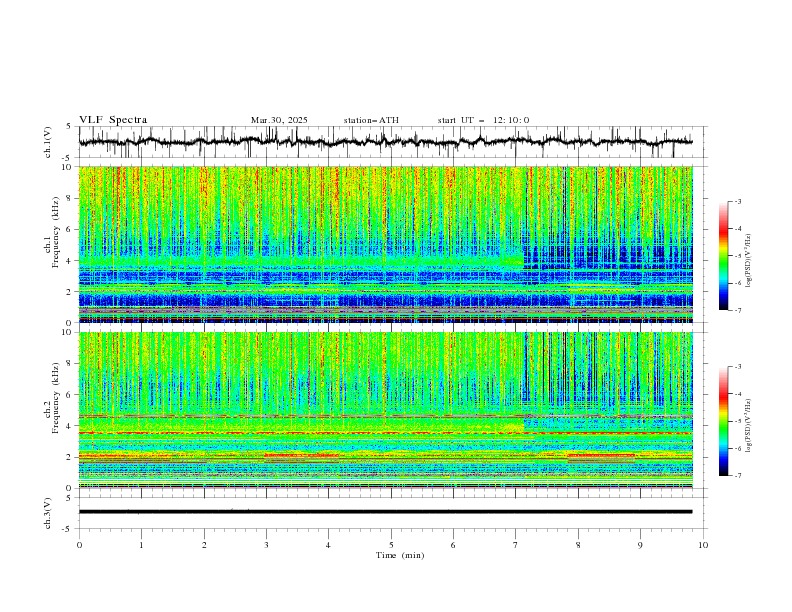
Task: Click the "-7" tick on upper colorbar
Action: pyautogui.click(x=738, y=310)
